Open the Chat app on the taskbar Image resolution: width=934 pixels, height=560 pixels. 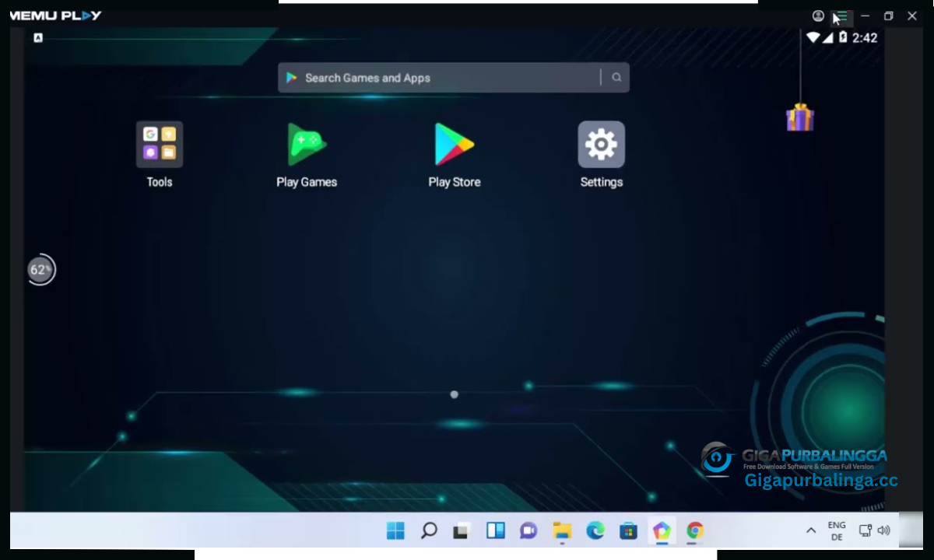coord(528,531)
